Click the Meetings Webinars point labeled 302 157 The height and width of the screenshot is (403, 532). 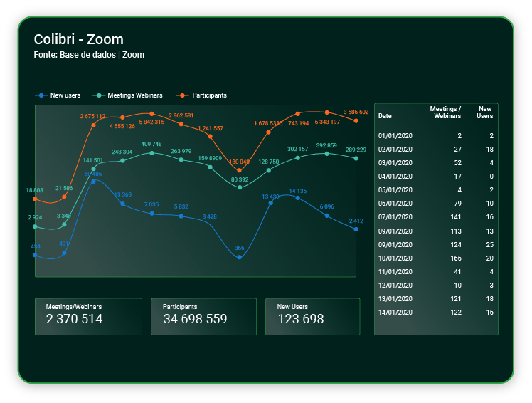pyautogui.click(x=297, y=158)
